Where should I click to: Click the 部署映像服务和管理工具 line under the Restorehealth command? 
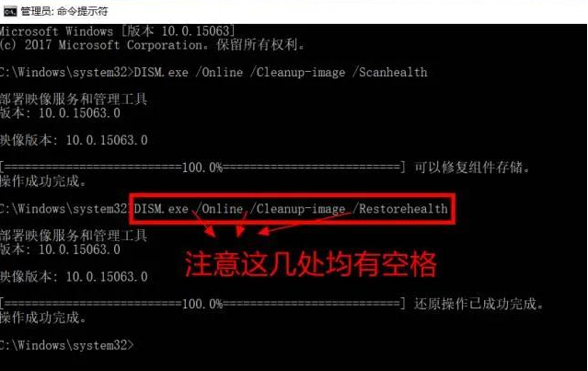click(x=74, y=236)
